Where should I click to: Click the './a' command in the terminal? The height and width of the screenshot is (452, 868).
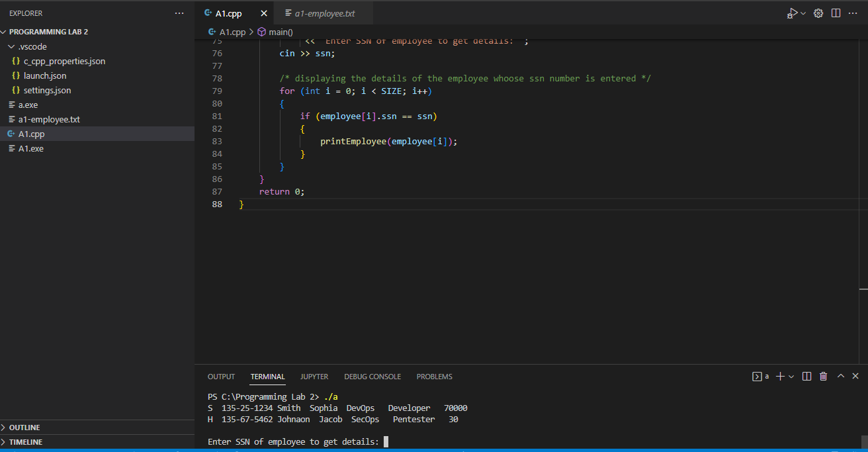coord(331,397)
